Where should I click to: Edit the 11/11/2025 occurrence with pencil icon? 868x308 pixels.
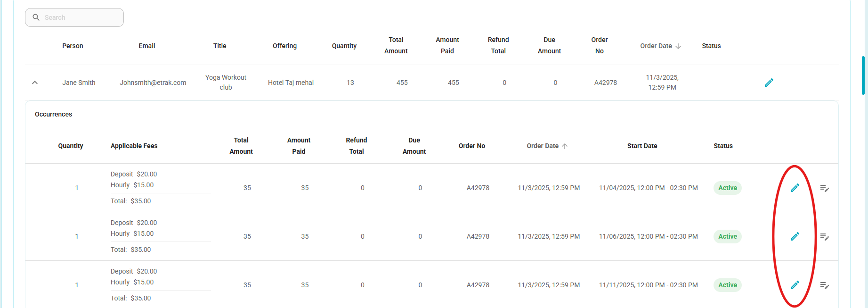click(795, 285)
